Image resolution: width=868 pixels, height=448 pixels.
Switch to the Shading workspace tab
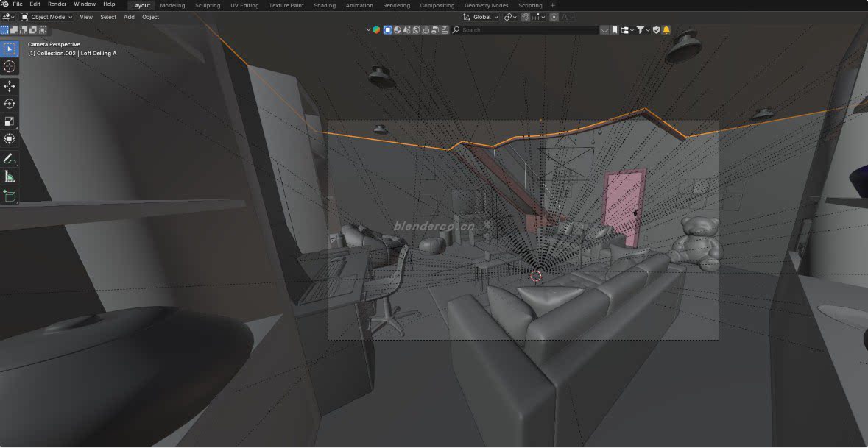325,6
